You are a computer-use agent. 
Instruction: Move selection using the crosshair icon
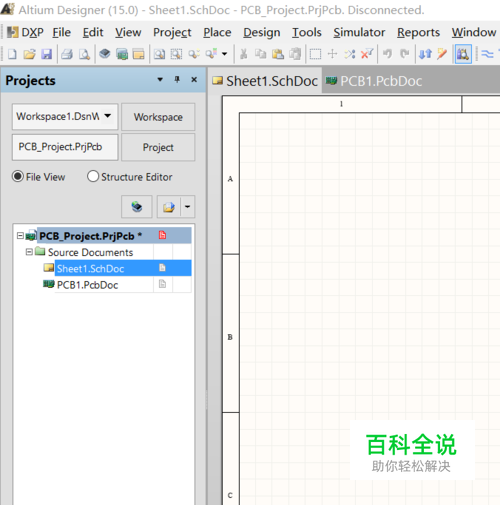click(332, 54)
